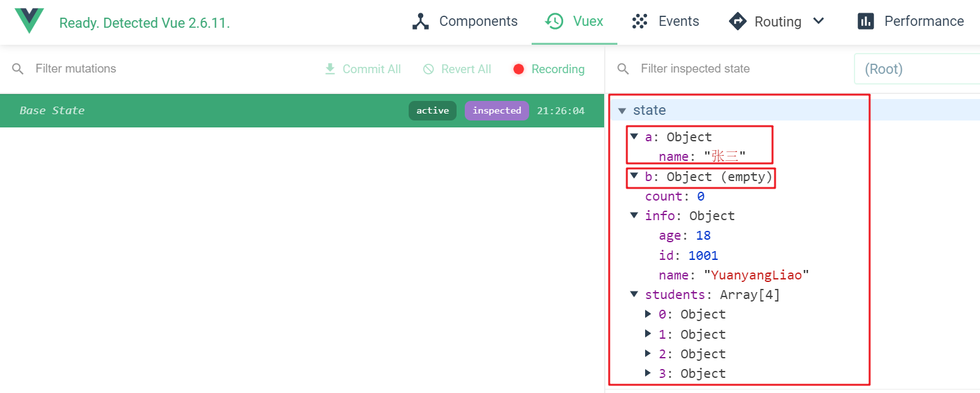Screen dimensions: 980x393
Task: Click the Performance chart icon
Action: [x=866, y=21]
